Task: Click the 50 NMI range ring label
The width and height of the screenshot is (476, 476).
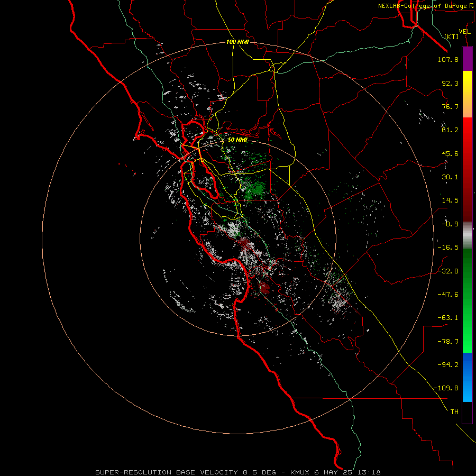Action: tap(237, 140)
